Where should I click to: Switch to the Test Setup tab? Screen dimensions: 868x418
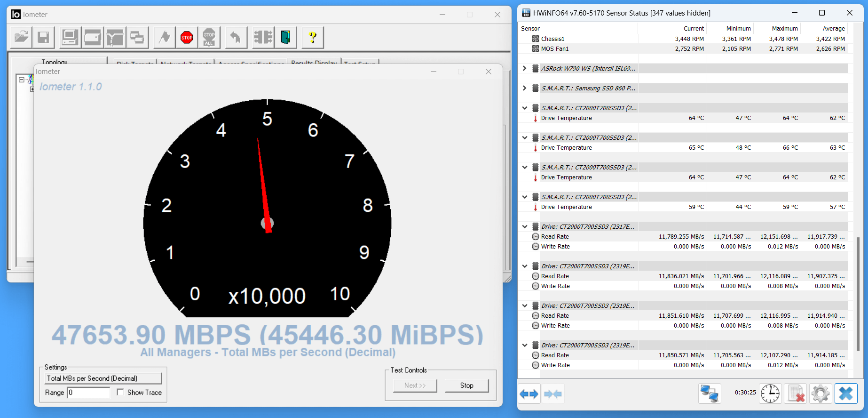click(360, 62)
